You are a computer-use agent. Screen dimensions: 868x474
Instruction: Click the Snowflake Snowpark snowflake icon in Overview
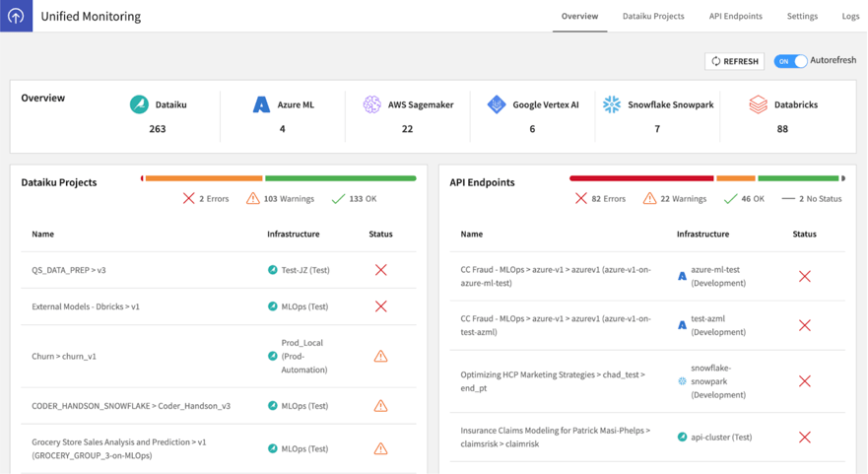tap(612, 104)
